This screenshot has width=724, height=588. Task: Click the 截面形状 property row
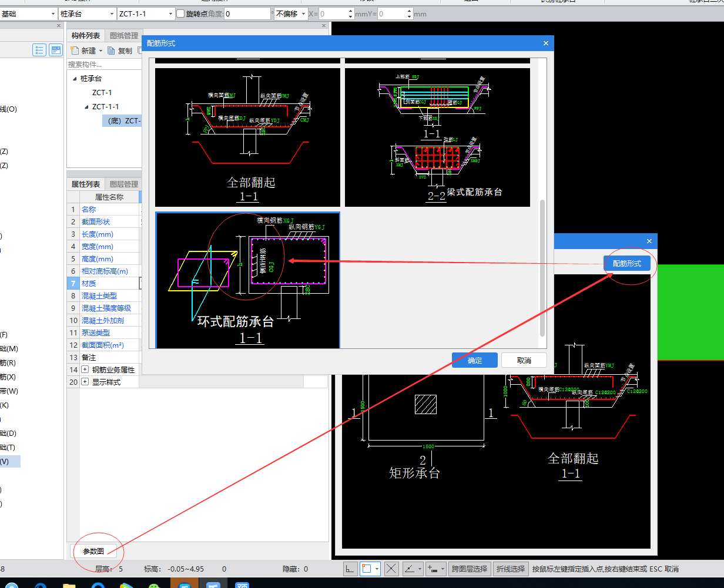(x=103, y=221)
